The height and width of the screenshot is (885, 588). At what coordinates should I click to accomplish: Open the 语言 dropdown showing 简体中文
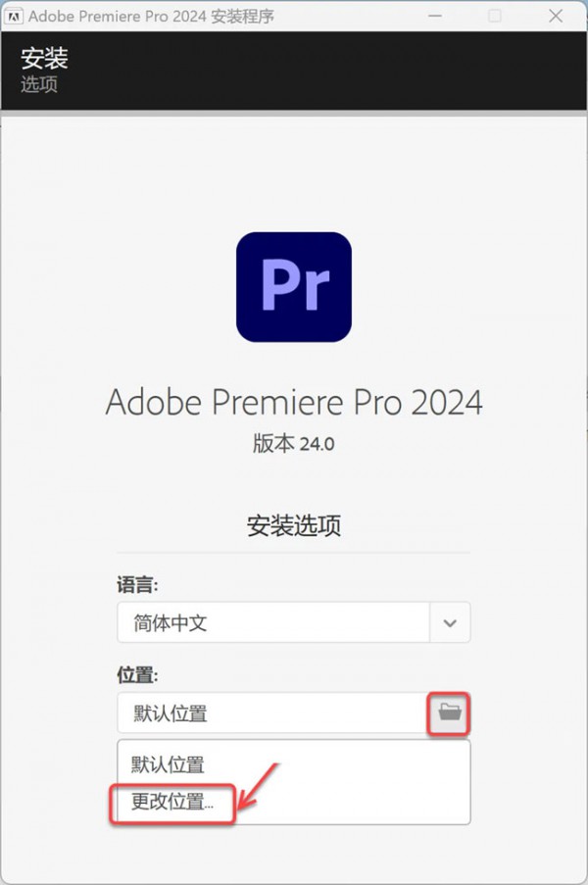tap(274, 622)
